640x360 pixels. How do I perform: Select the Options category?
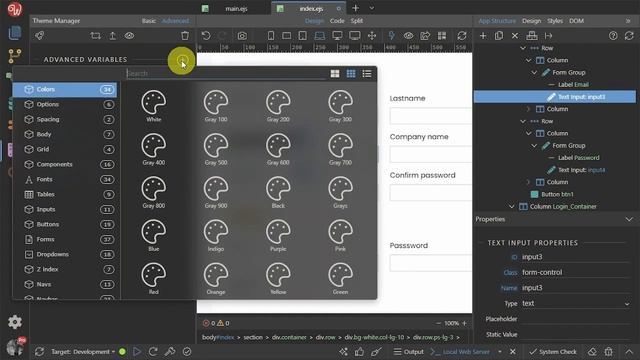65,104
